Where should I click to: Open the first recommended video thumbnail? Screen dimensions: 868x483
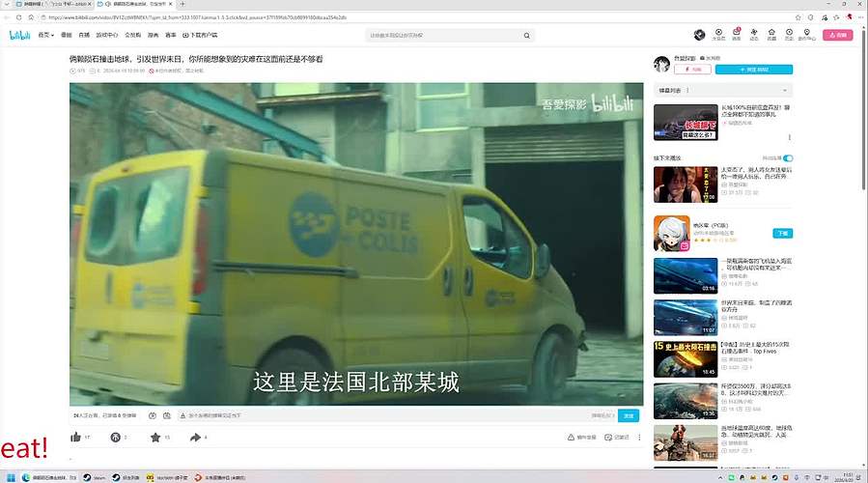coord(686,123)
